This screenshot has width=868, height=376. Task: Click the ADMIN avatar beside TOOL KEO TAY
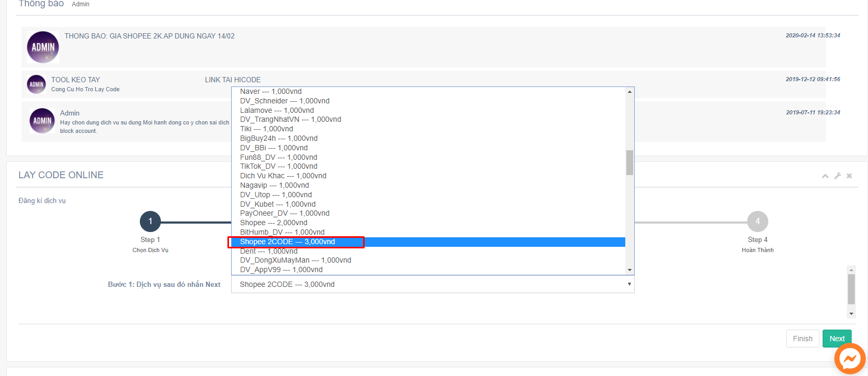click(x=36, y=84)
